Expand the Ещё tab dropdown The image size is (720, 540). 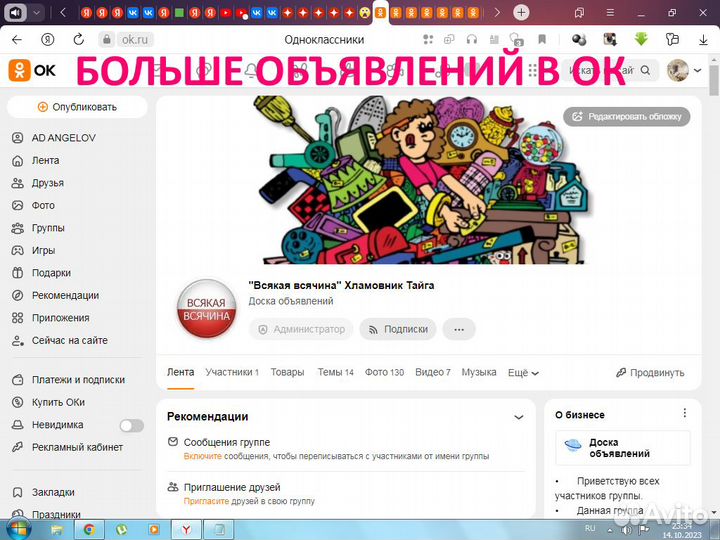[x=523, y=373]
